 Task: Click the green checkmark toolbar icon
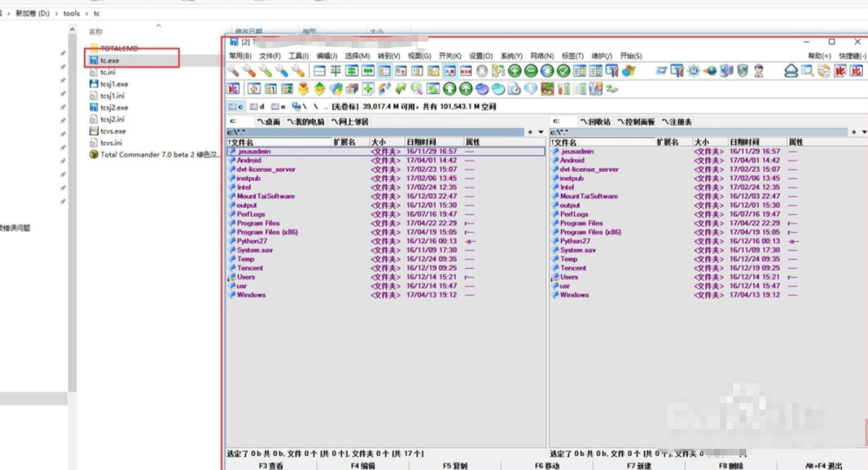click(x=563, y=71)
